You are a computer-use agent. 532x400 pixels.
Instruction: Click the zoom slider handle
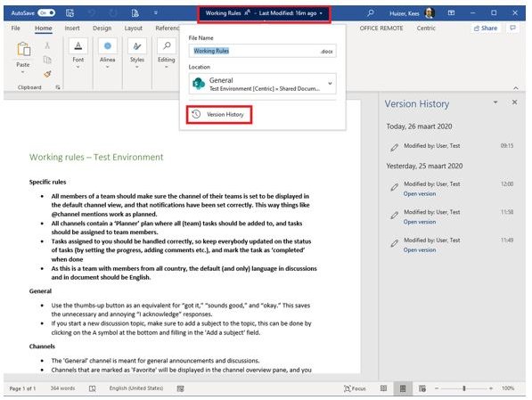[x=463, y=388]
